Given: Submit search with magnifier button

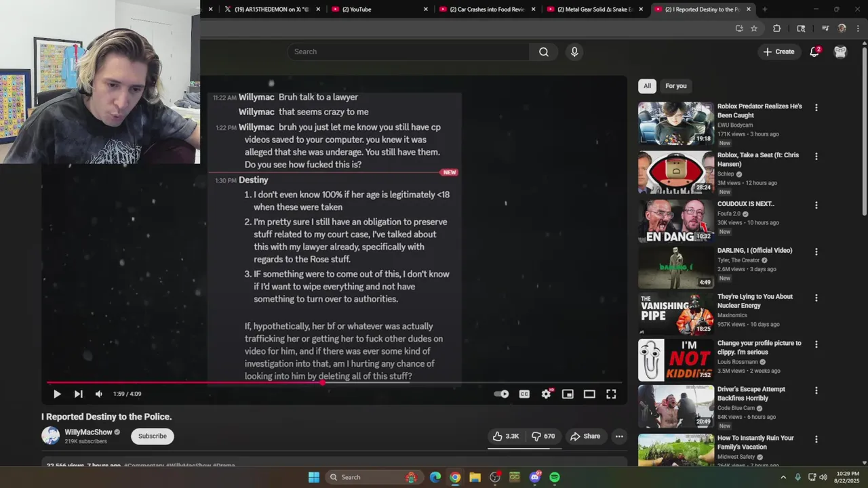Looking at the screenshot, I should pos(544,52).
